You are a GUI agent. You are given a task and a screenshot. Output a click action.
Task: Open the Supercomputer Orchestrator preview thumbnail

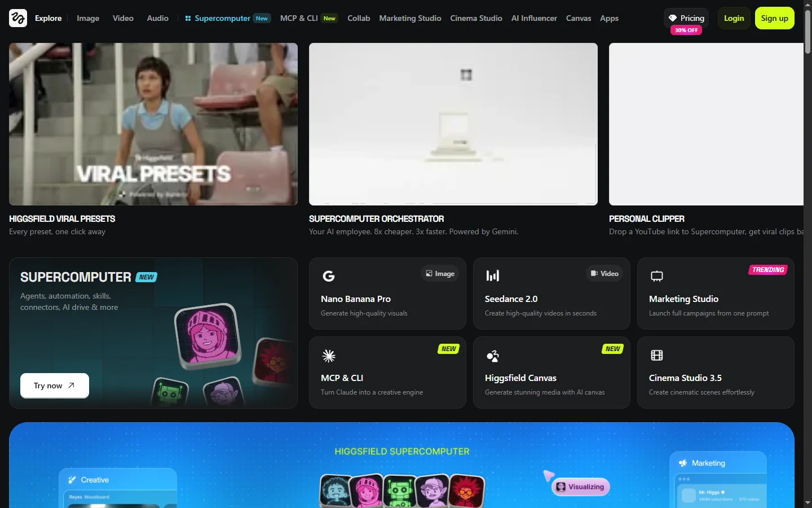click(x=453, y=124)
